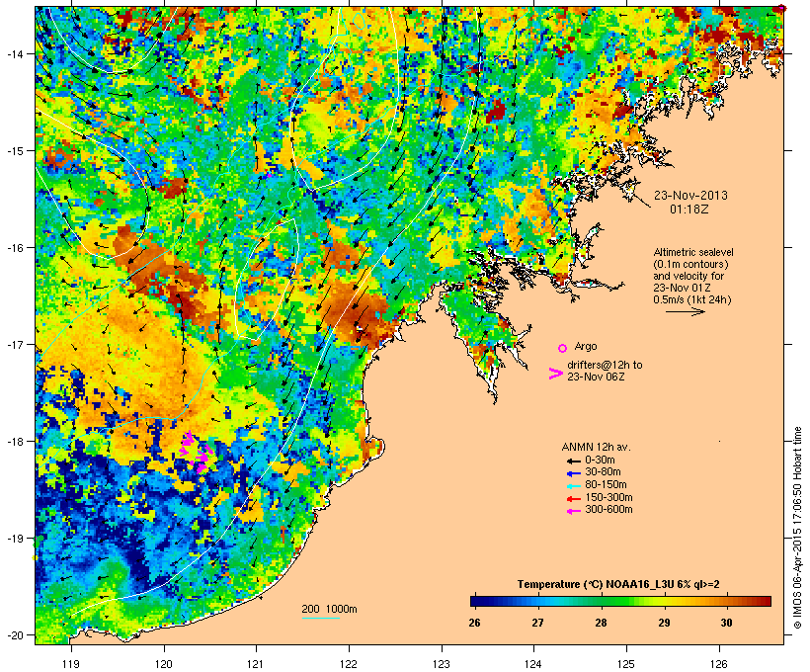Click the longitude label 121

tap(256, 664)
